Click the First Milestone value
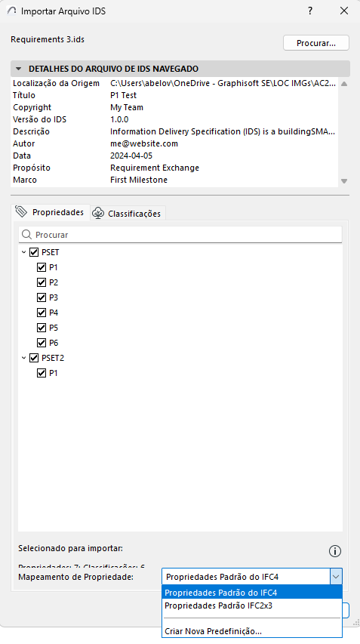360x644 pixels. (x=139, y=180)
